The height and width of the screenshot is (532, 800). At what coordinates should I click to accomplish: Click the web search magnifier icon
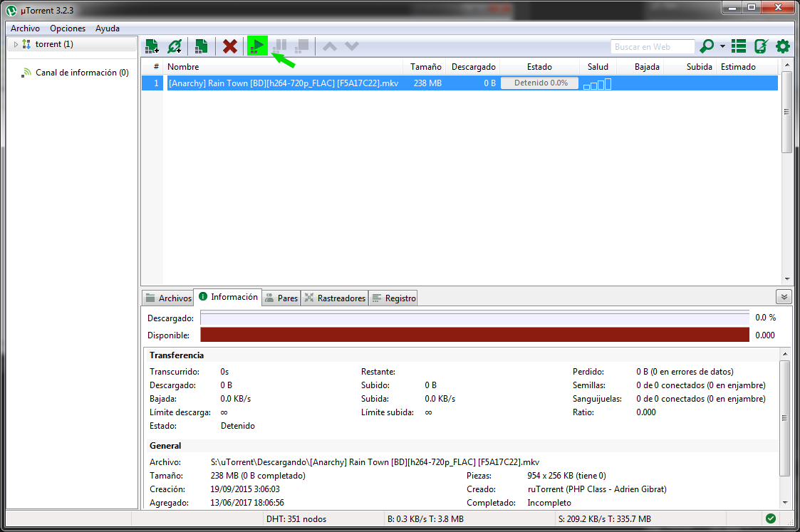click(708, 46)
